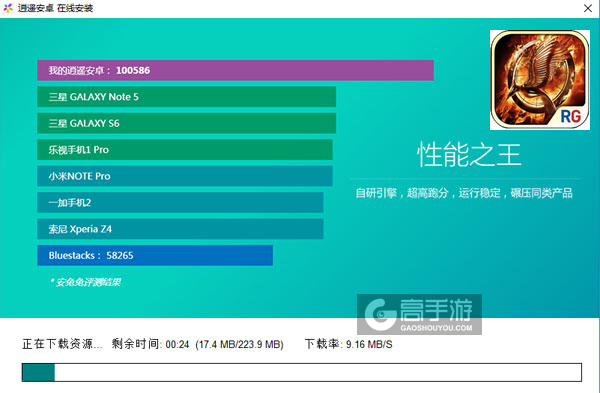Click the 下载率 9.16 MB/S text
600x393 pixels.
click(349, 344)
